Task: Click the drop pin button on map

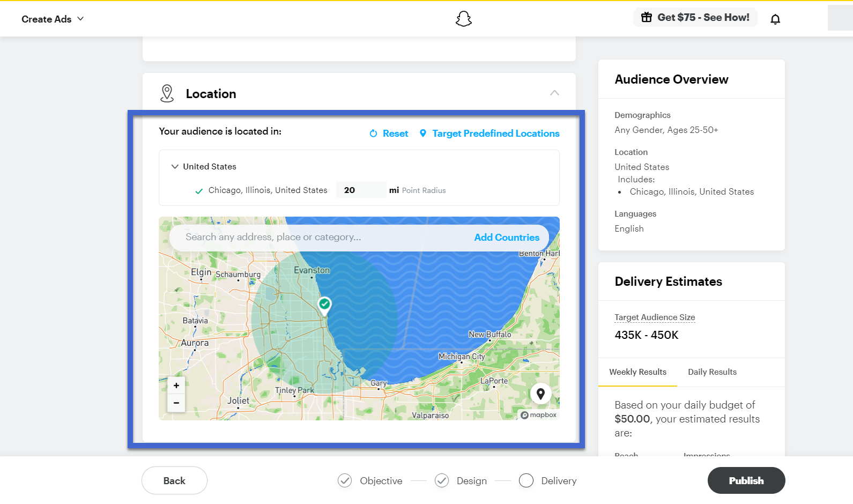Action: tap(540, 394)
